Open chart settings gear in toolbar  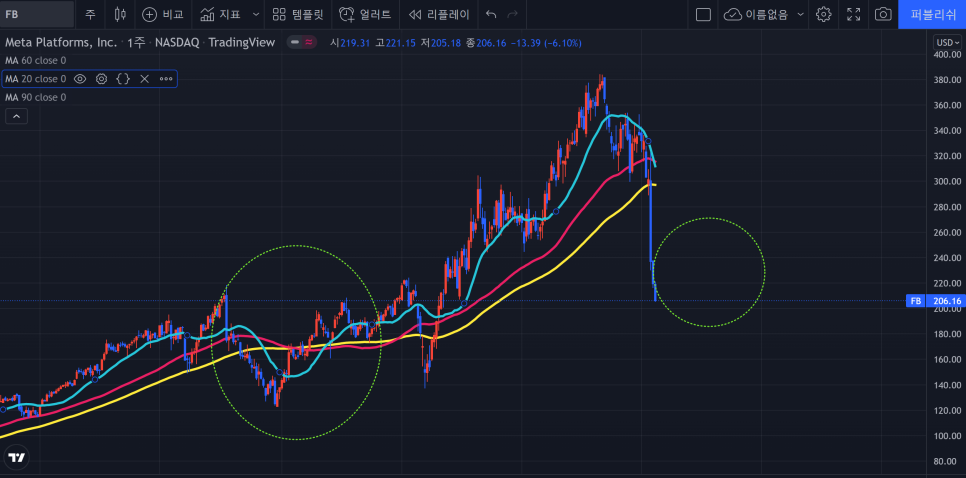pos(824,14)
